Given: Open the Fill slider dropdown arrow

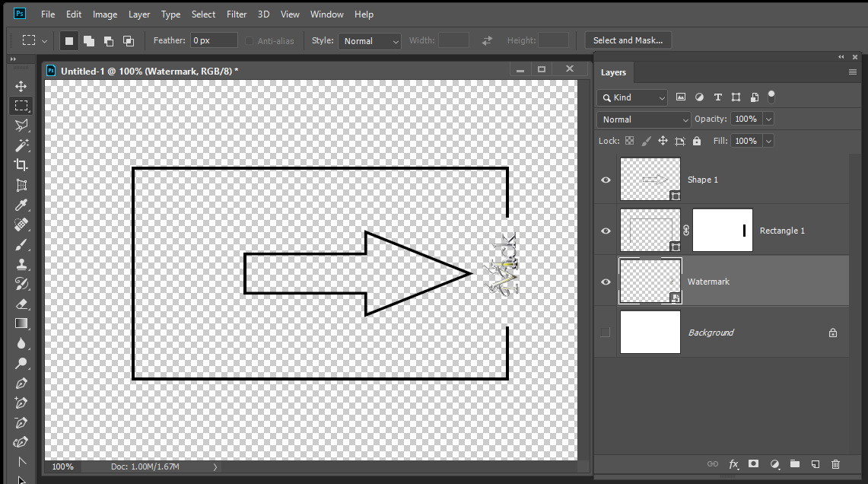Looking at the screenshot, I should [x=768, y=142].
